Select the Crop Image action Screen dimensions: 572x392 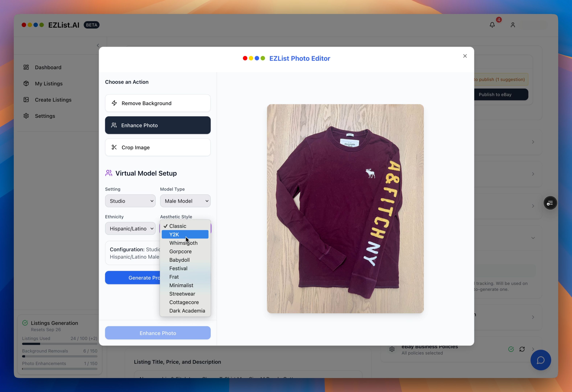coord(158,147)
